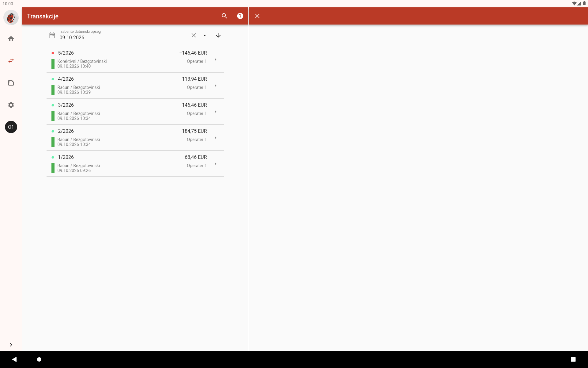Click the Transakcije title
This screenshot has height=368, width=588.
pyautogui.click(x=43, y=16)
